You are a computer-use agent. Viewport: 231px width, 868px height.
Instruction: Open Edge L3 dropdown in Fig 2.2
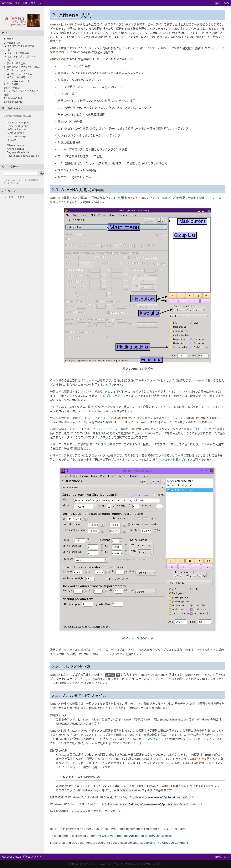tap(111, 506)
